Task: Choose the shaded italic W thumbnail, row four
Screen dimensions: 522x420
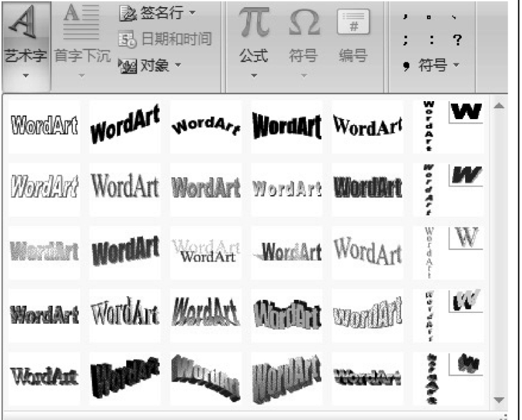Action: click(x=466, y=301)
